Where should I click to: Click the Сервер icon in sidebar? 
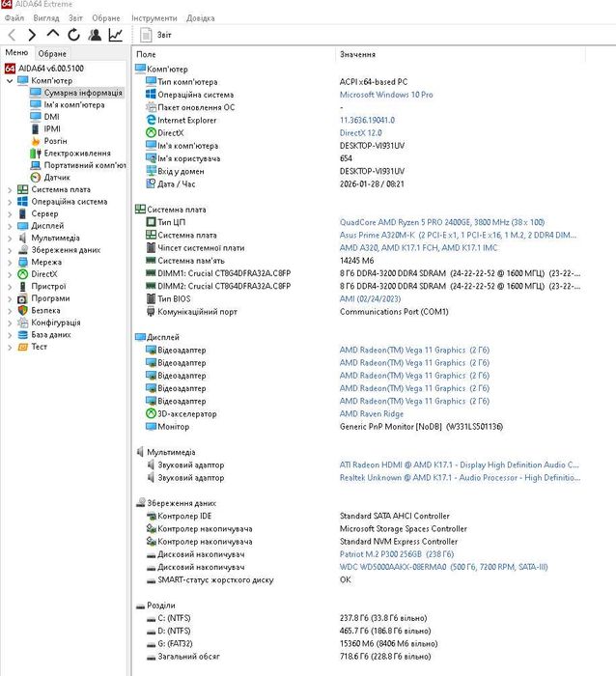22,213
